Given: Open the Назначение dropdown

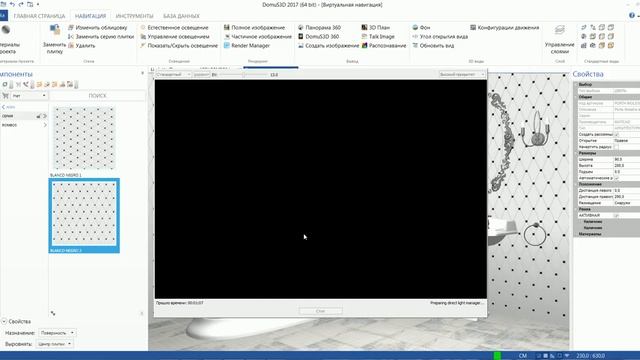Looking at the screenshot, I should click(57, 333).
